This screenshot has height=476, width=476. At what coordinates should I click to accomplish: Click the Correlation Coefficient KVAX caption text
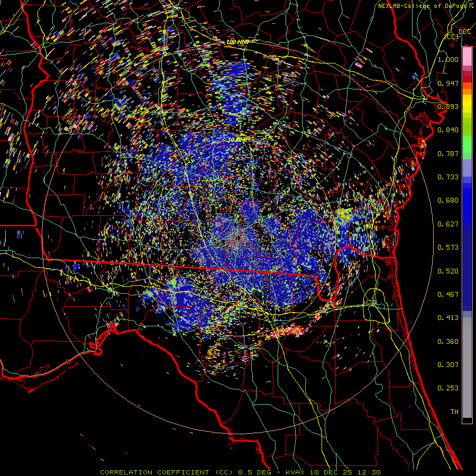tap(240, 472)
